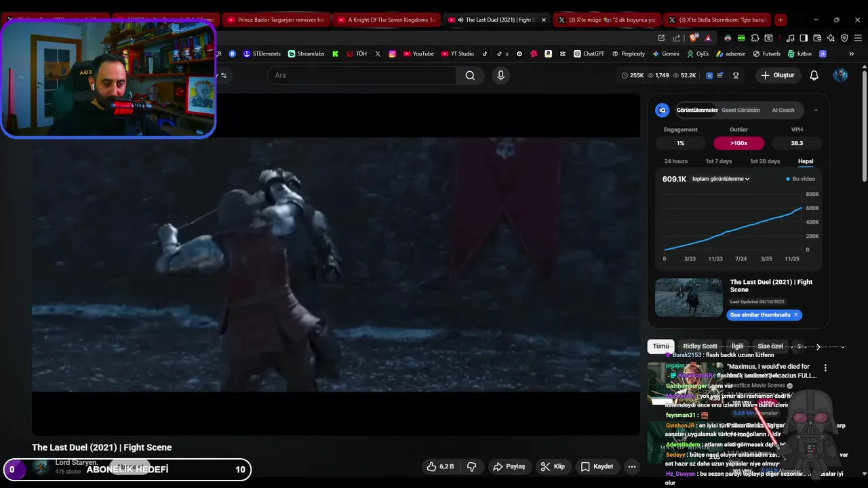This screenshot has height=488, width=868.
Task: Click the VPH 38.3 pill
Action: [797, 143]
